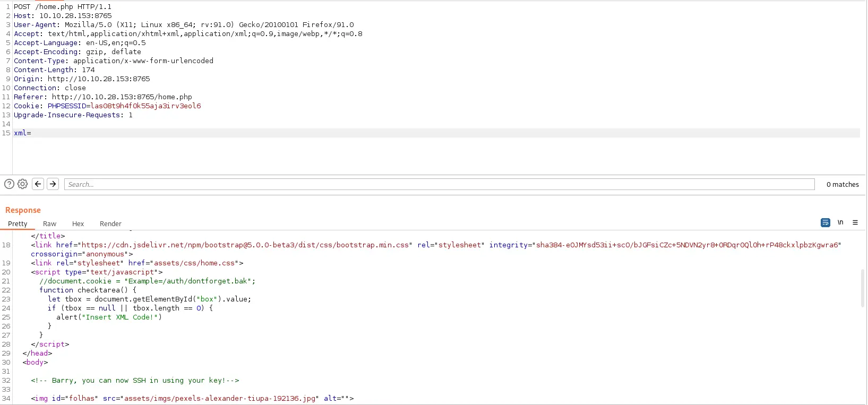
Task: Click the Accept-Encoding header line
Action: tap(78, 52)
